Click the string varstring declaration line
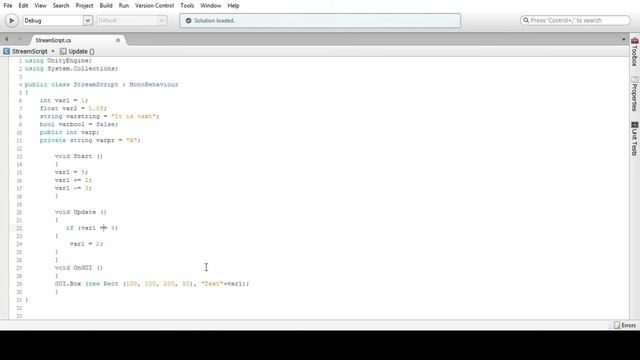 (x=99, y=116)
